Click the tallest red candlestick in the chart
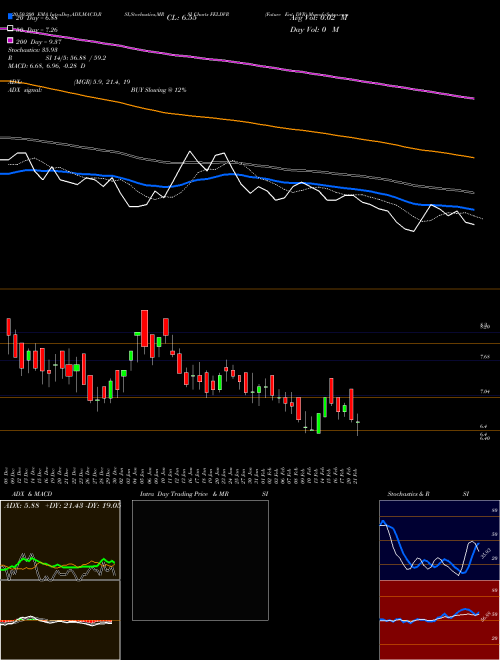 click(144, 328)
